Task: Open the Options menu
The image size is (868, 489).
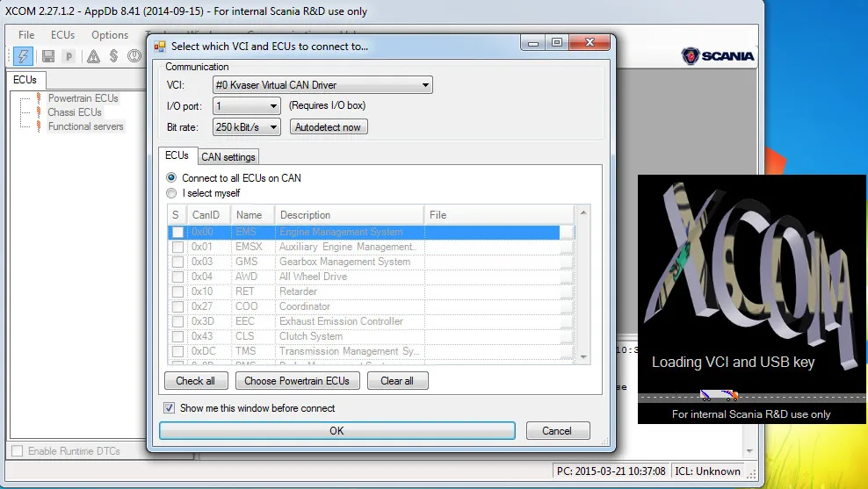Action: click(110, 35)
